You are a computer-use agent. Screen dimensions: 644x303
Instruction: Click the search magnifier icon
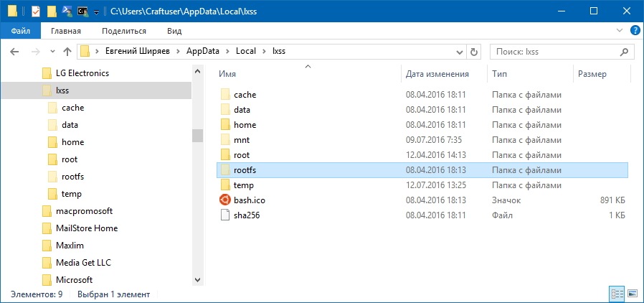point(624,52)
